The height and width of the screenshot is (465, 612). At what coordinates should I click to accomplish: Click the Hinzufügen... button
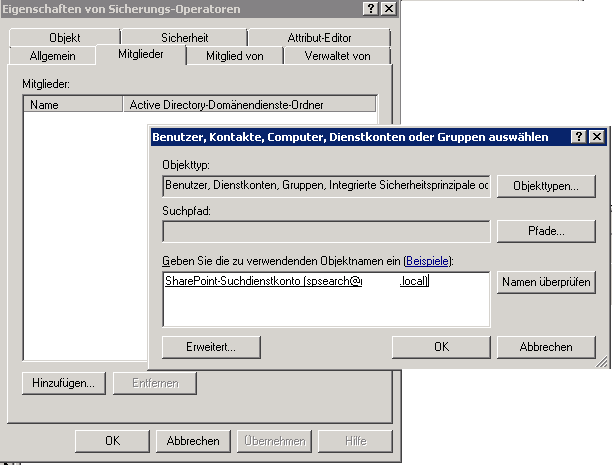64,383
